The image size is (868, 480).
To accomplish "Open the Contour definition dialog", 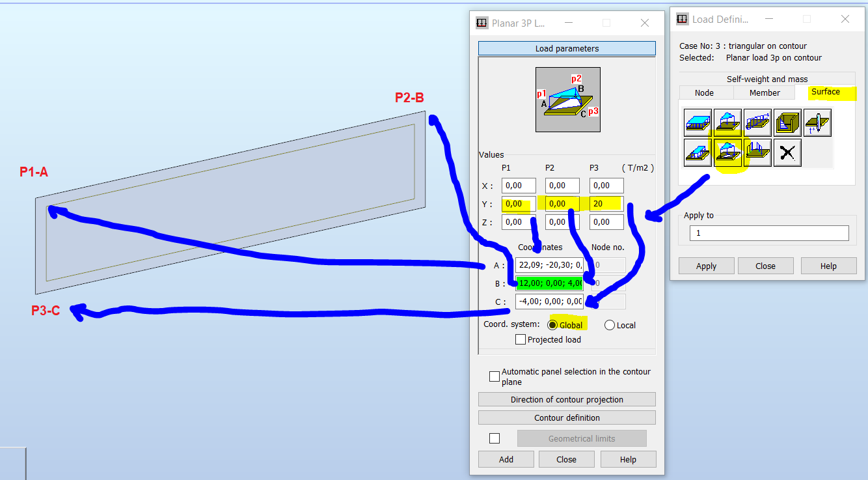I will coord(566,417).
